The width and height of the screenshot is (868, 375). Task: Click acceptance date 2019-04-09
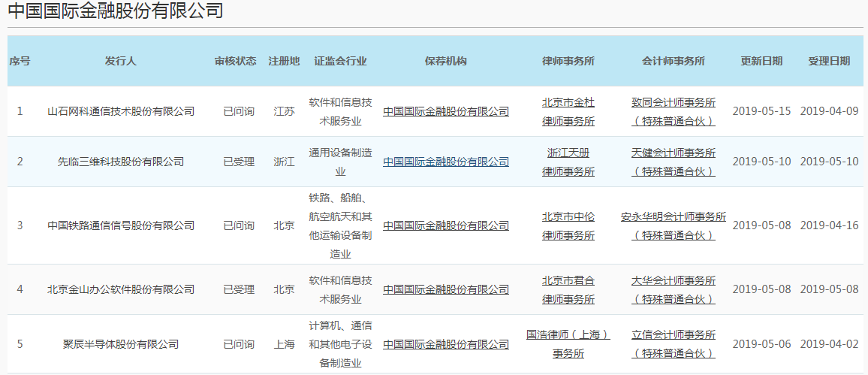click(829, 111)
